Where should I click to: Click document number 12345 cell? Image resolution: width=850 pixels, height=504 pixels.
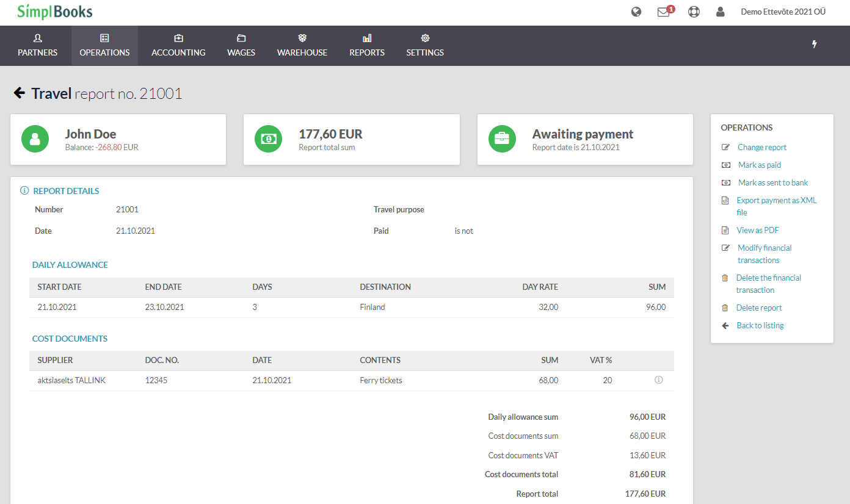[x=156, y=380]
